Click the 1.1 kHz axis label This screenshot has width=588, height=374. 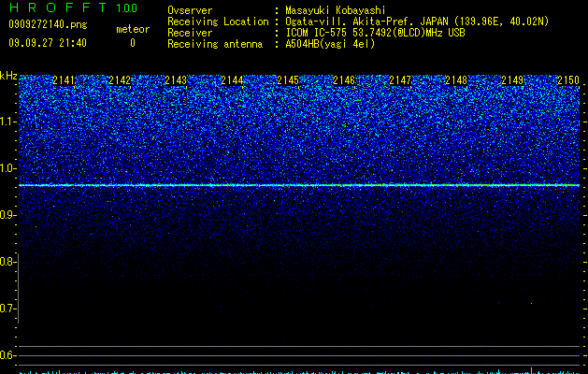coord(7,122)
